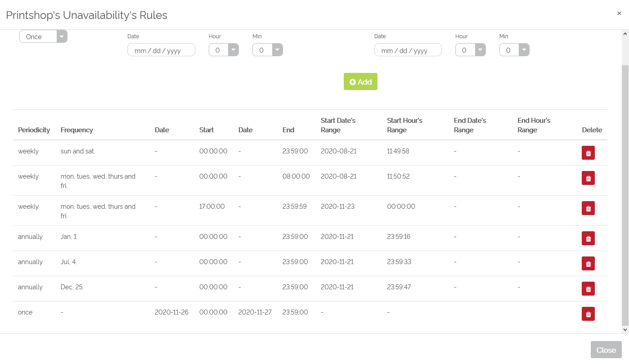The height and width of the screenshot is (364, 629).
Task: Click the Start Hour's Range header
Action: click(x=405, y=125)
